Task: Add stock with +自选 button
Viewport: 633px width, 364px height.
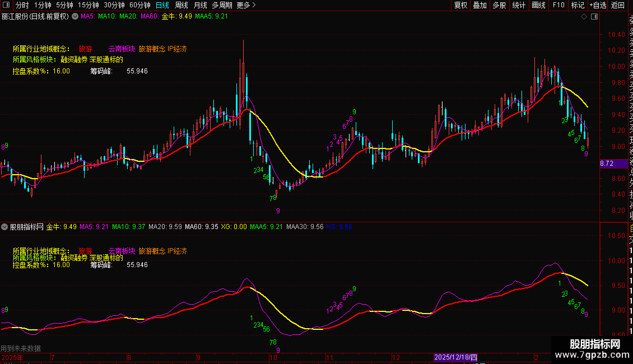Action: tap(597, 5)
